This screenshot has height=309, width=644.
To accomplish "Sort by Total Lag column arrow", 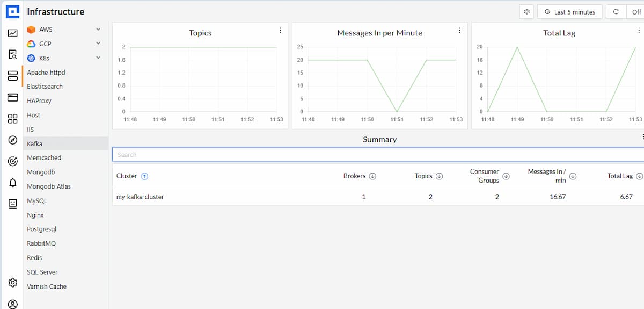I will (x=639, y=176).
